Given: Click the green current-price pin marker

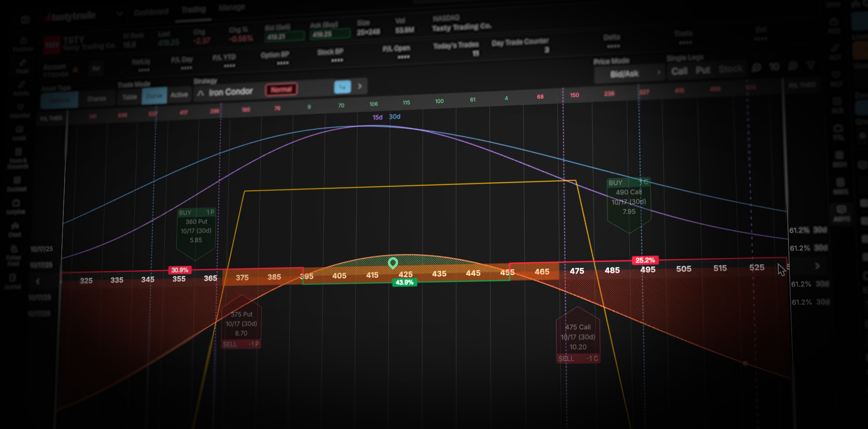Looking at the screenshot, I should (393, 262).
